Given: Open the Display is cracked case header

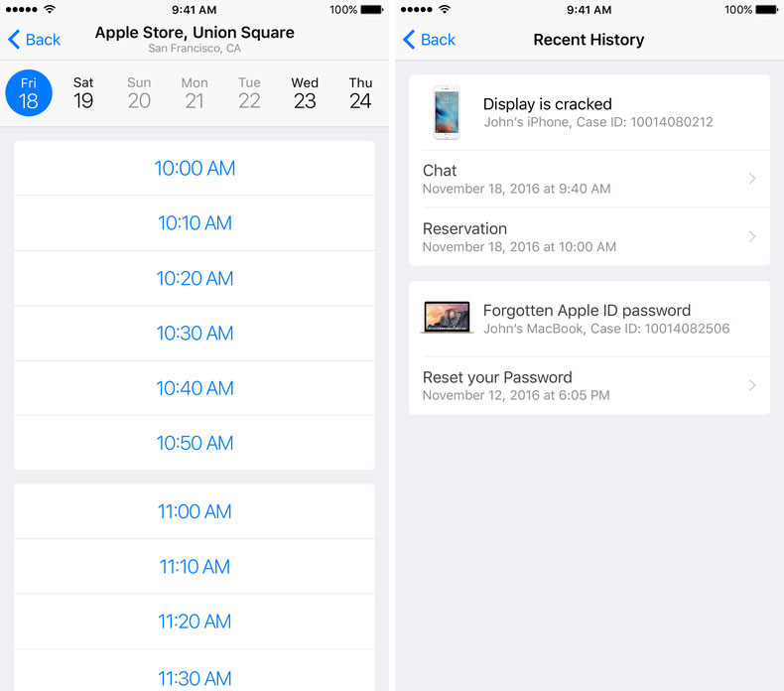Looking at the screenshot, I should tap(595, 112).
